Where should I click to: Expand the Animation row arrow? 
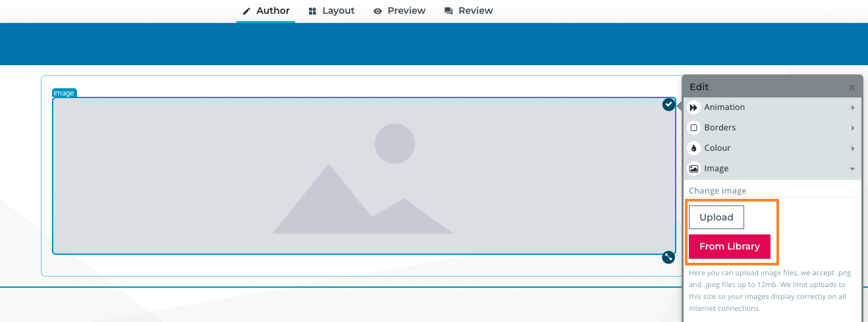tap(853, 107)
